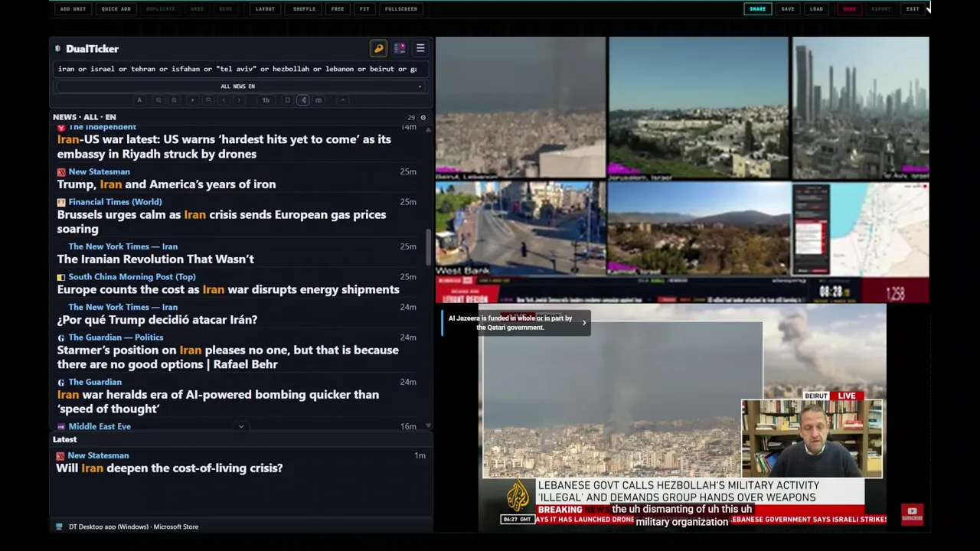Click the font size 'A' ticker icon
Screen dimensions: 980x551
click(x=139, y=100)
